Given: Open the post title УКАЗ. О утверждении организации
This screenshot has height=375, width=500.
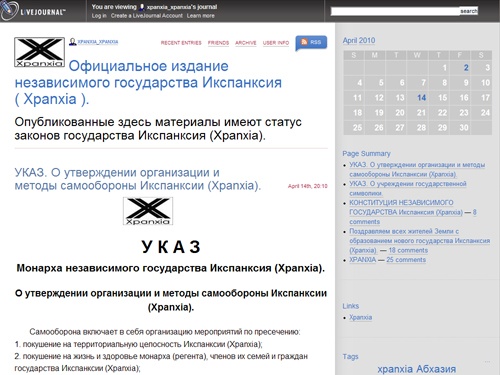Looking at the screenshot, I should [137, 179].
